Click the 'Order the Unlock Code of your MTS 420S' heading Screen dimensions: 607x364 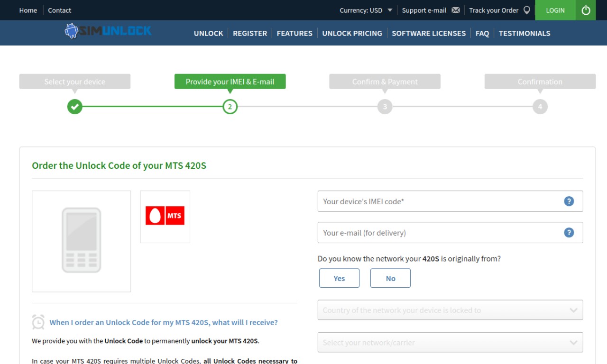click(119, 166)
